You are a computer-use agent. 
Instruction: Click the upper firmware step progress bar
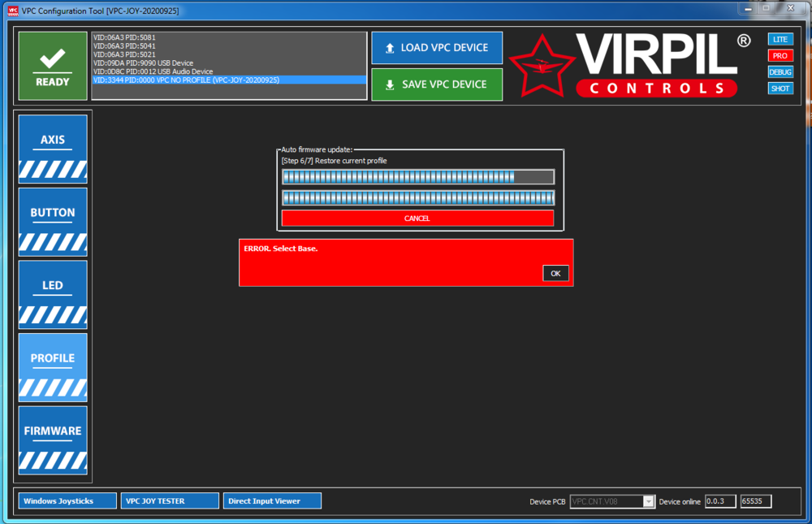(x=418, y=177)
